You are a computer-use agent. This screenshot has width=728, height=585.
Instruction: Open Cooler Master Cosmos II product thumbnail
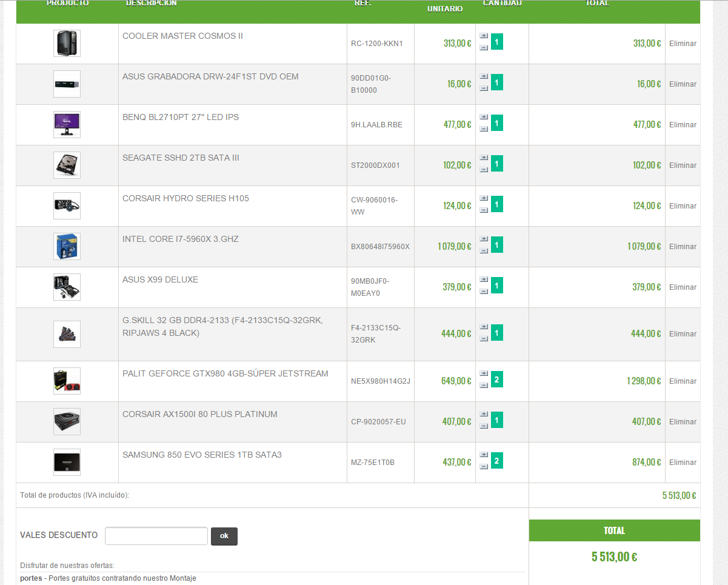(x=67, y=44)
